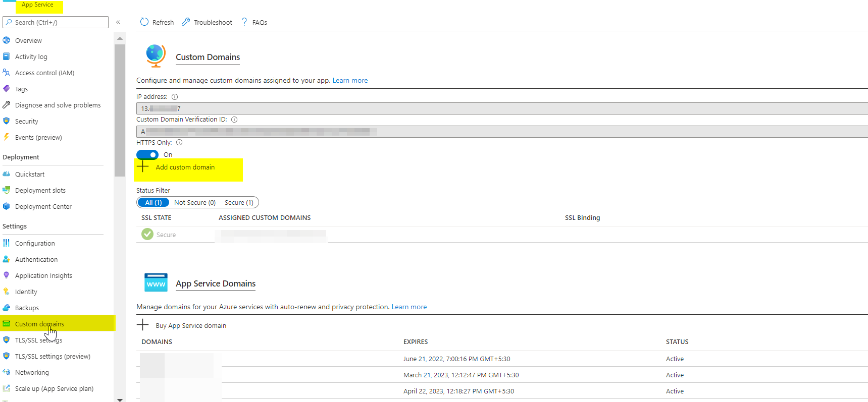This screenshot has width=868, height=402.
Task: Click IP address info icon
Action: point(175,97)
